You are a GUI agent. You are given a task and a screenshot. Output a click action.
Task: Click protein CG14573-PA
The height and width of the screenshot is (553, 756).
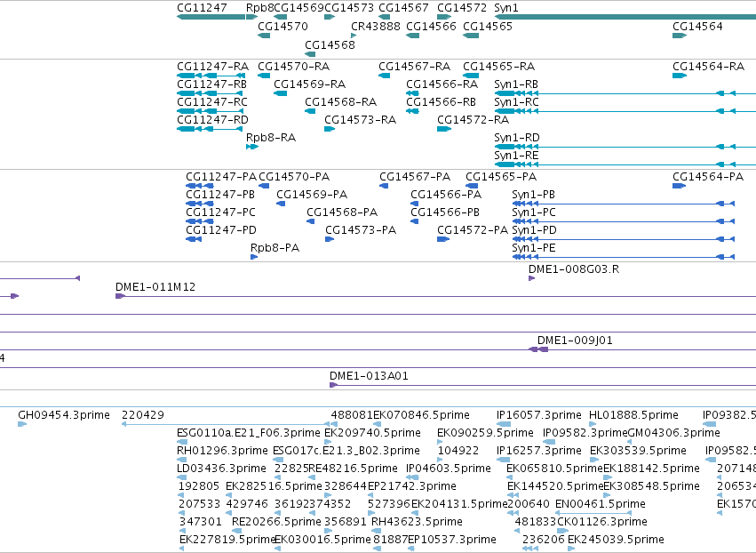tap(361, 230)
